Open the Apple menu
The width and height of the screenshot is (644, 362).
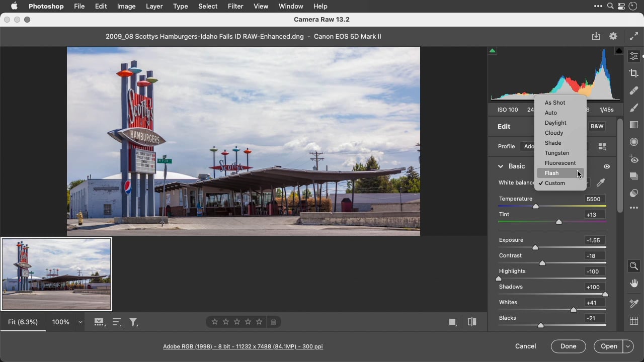pos(14,6)
